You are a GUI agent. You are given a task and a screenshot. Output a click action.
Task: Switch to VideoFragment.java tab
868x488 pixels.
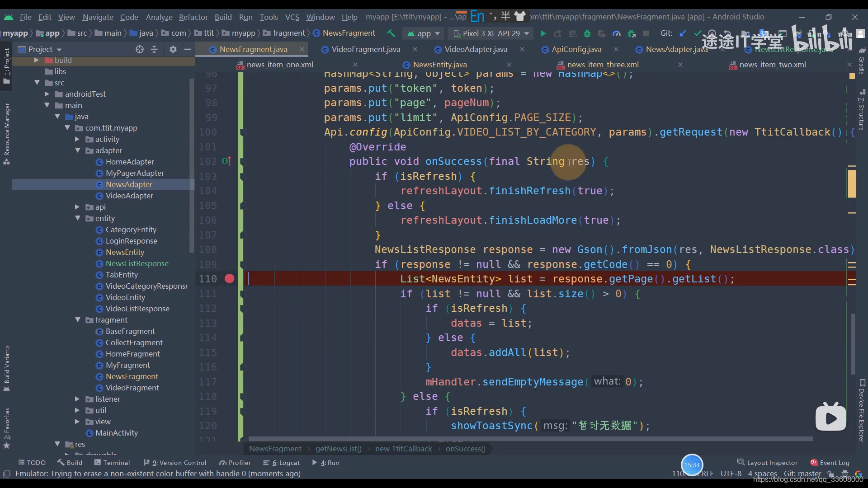(366, 49)
